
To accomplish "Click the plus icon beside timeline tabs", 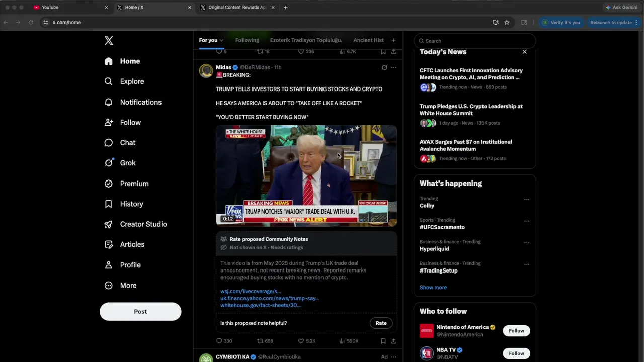I will coord(393,40).
